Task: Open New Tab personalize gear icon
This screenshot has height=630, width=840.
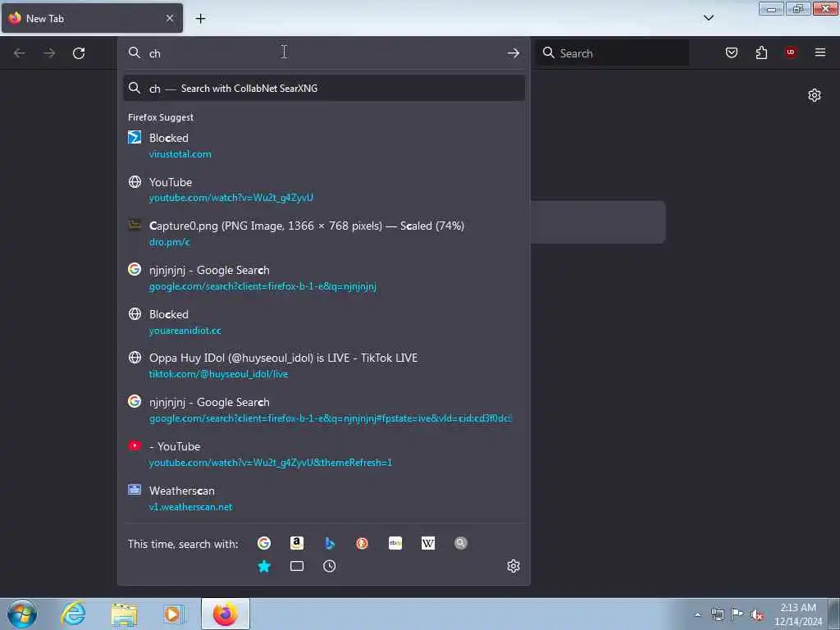Action: pyautogui.click(x=815, y=95)
